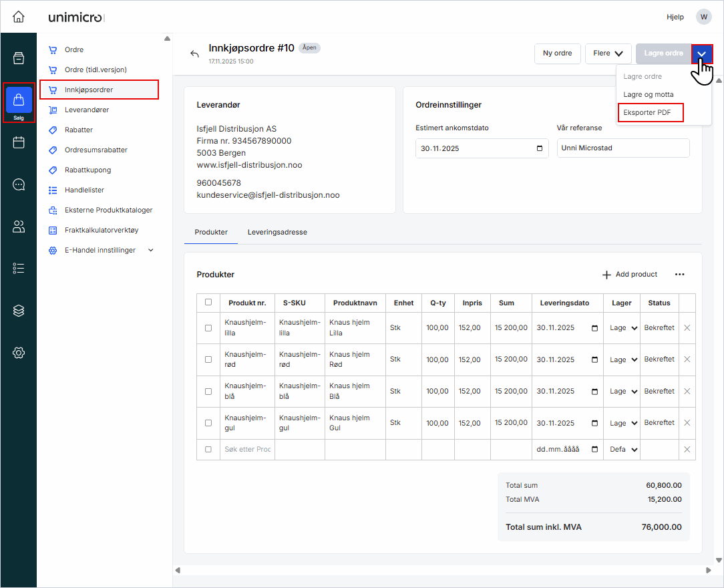The width and height of the screenshot is (724, 588).
Task: Check the Knaushjelm-rød row checkbox
Action: pyautogui.click(x=208, y=359)
